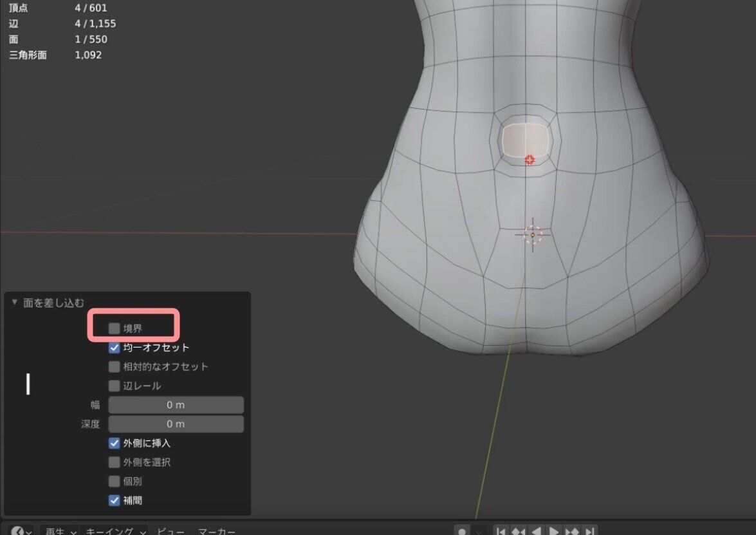Uncheck the 均一オフセット option
Image resolution: width=756 pixels, height=535 pixels.
click(115, 348)
